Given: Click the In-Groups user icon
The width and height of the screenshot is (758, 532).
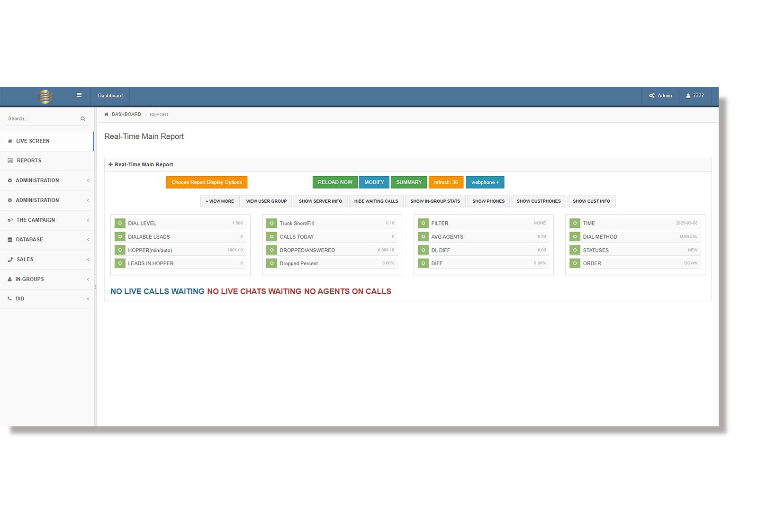Looking at the screenshot, I should [x=10, y=279].
